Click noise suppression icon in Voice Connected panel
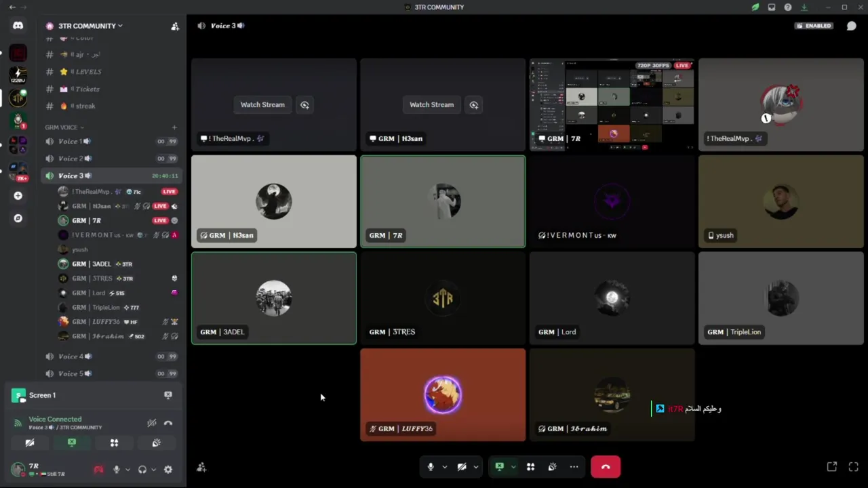 point(152,423)
